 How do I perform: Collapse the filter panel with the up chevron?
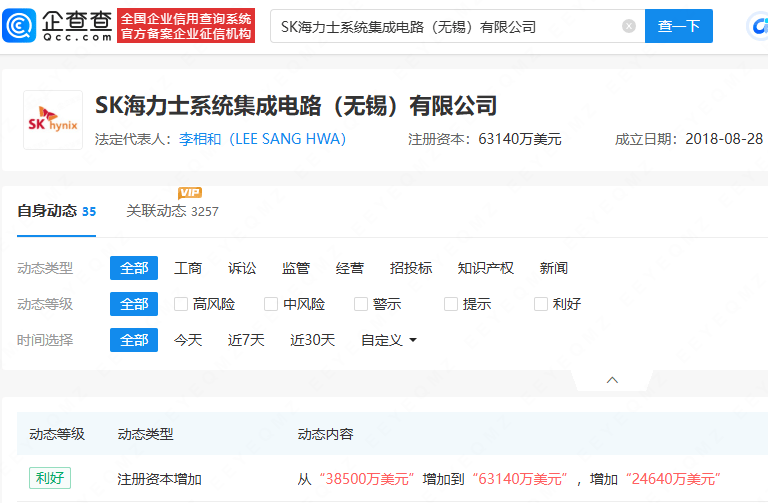point(612,380)
